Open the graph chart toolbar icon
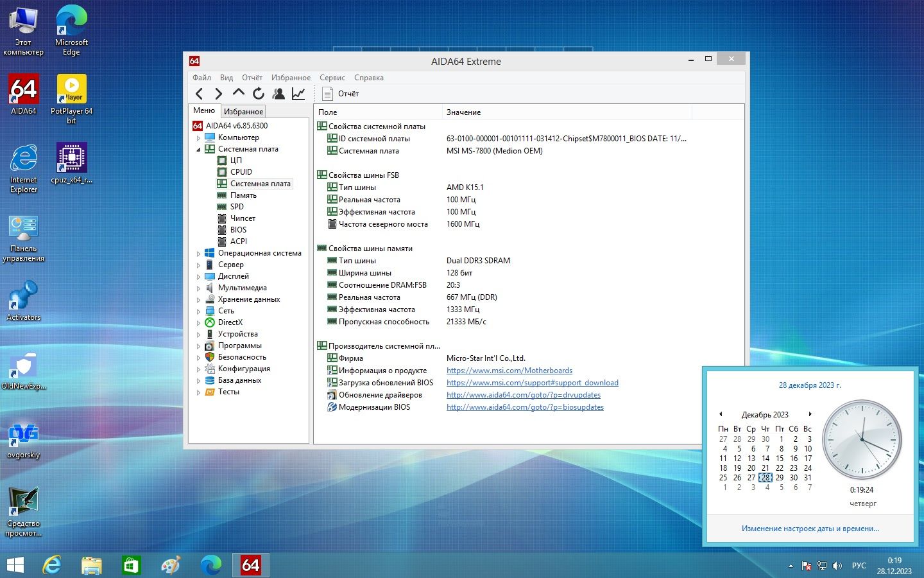This screenshot has height=578, width=924. click(x=298, y=94)
